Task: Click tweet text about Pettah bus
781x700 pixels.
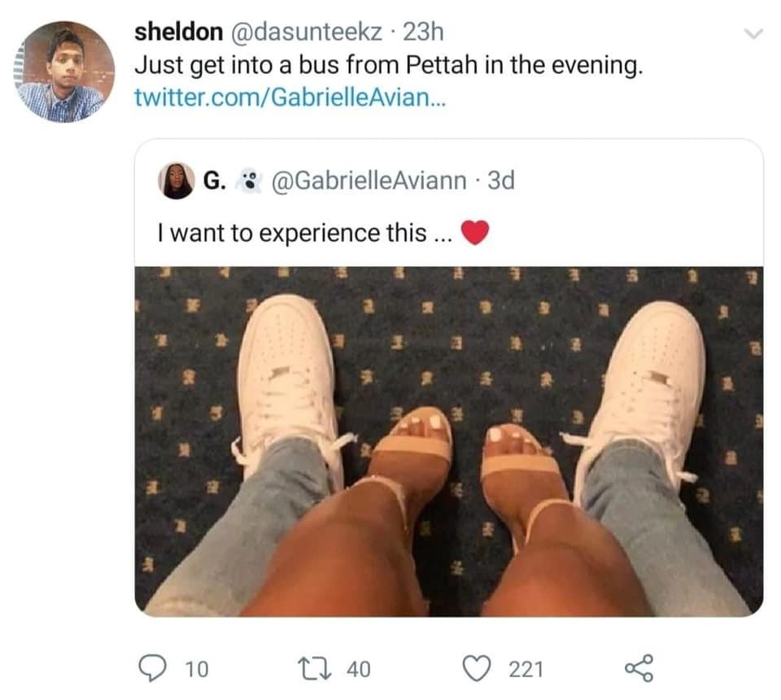Action: (389, 65)
